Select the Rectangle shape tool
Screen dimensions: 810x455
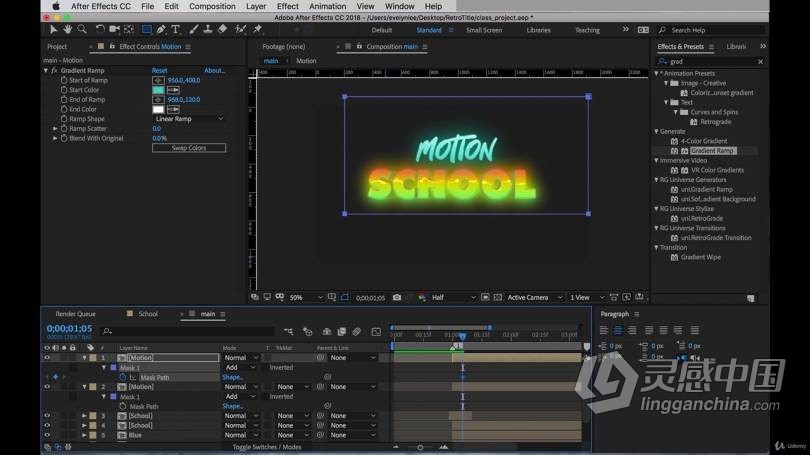pos(147,30)
